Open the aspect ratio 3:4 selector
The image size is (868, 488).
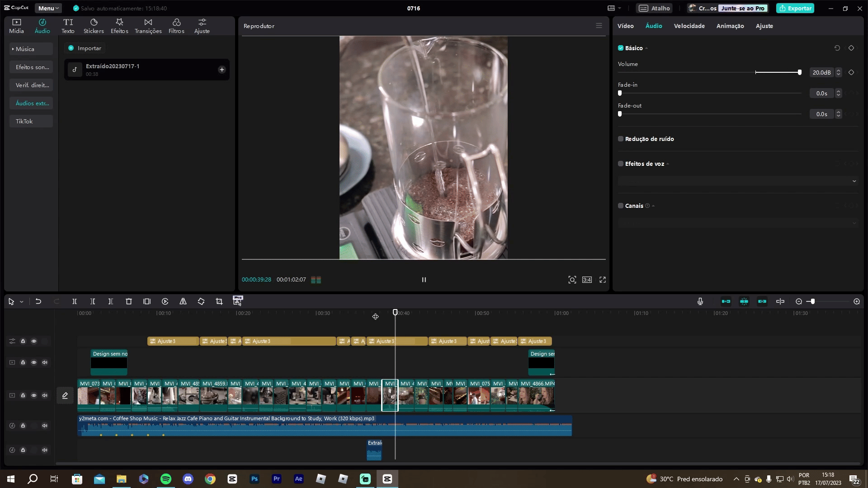[x=587, y=280]
